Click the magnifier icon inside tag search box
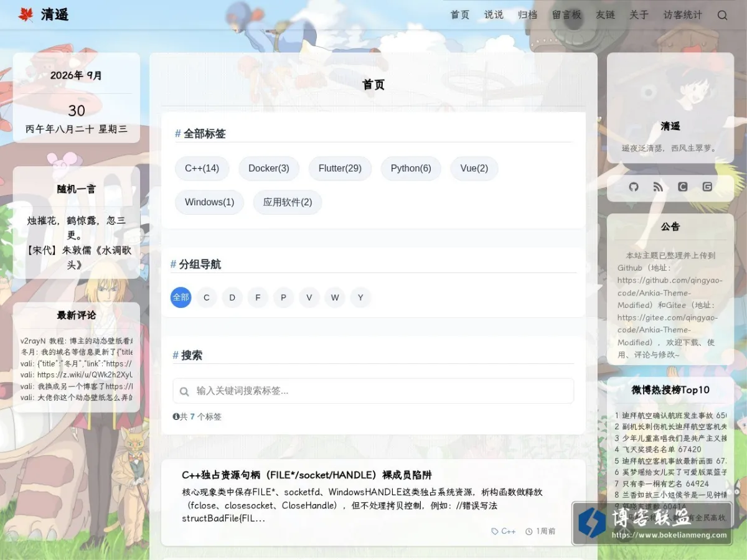This screenshot has height=560, width=747. [184, 391]
